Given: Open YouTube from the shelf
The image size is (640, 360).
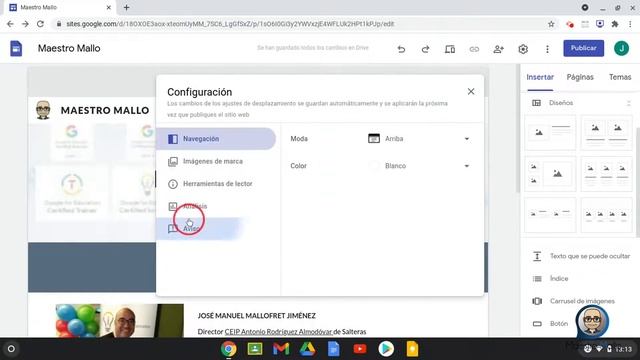Looking at the screenshot, I should click(x=360, y=349).
